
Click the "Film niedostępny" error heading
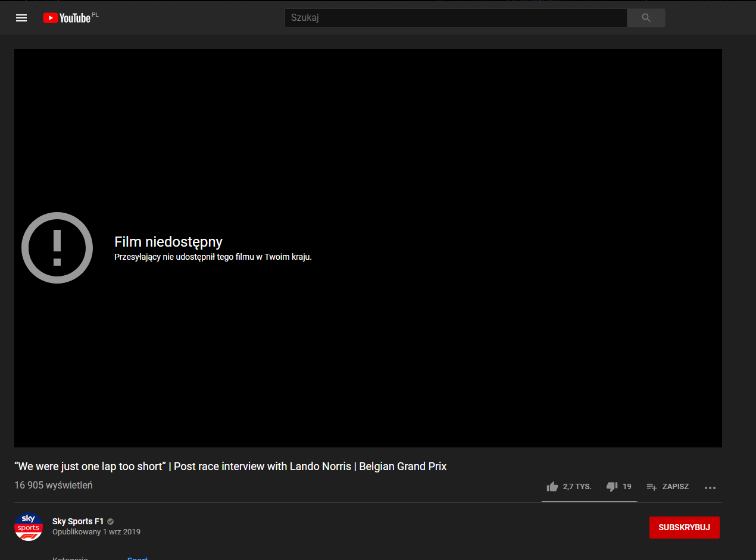tap(168, 242)
